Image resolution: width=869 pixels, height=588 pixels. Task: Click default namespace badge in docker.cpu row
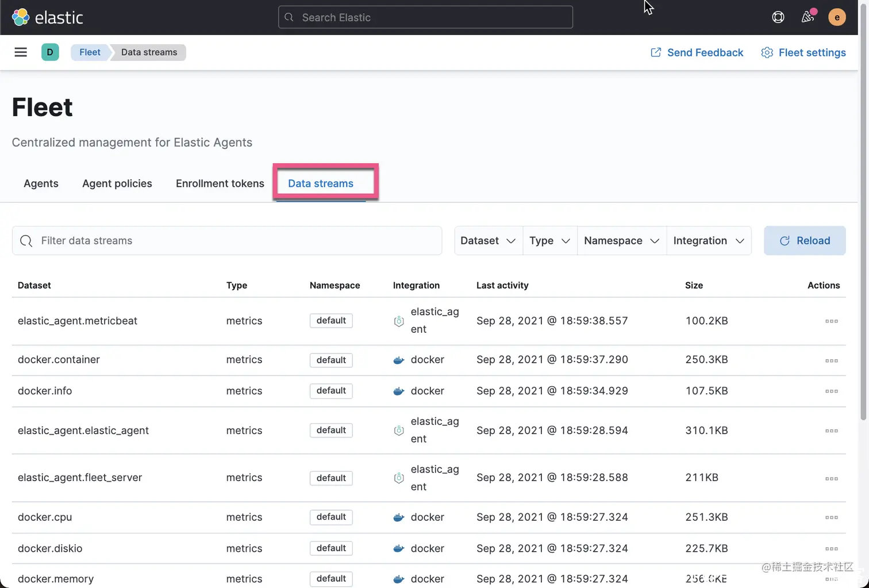pos(331,517)
